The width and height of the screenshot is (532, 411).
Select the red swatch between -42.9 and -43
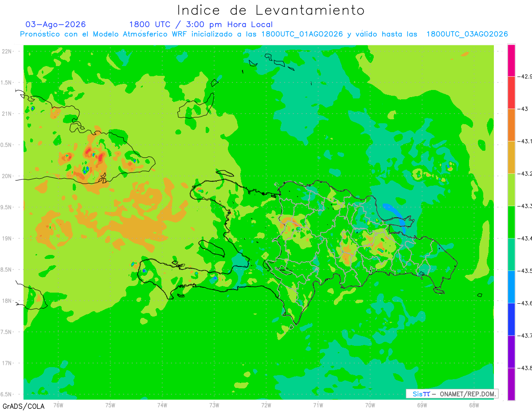point(511,93)
